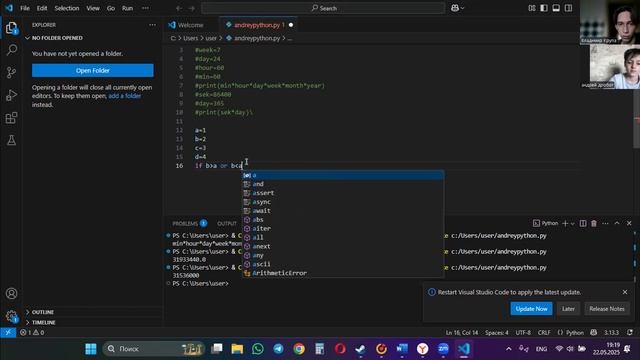Open errors and warnings count in status bar
The image size is (640, 360).
[x=32, y=333]
